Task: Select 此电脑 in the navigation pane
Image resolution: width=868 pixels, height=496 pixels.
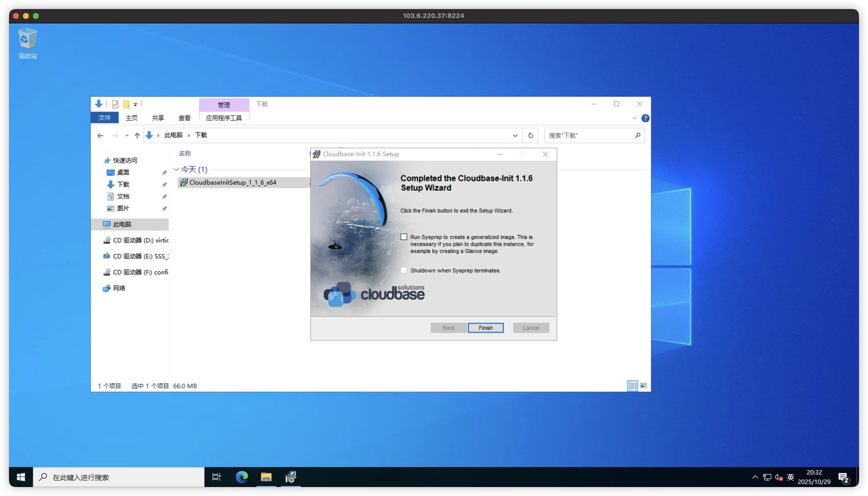Action: (122, 225)
